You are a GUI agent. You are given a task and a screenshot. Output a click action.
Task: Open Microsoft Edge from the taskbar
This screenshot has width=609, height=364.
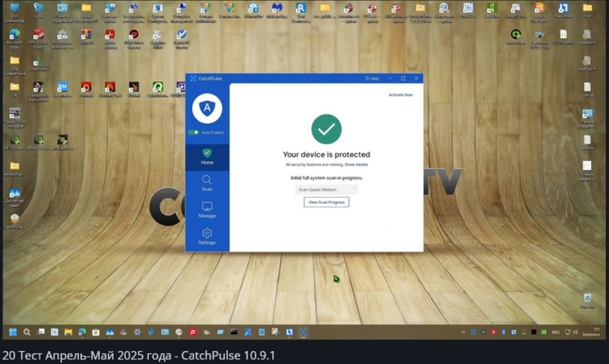click(82, 332)
